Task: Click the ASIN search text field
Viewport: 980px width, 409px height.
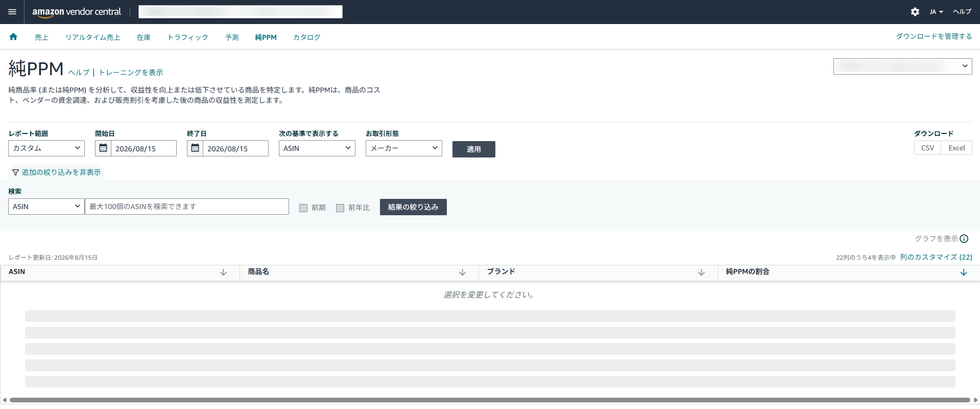Action: tap(187, 207)
